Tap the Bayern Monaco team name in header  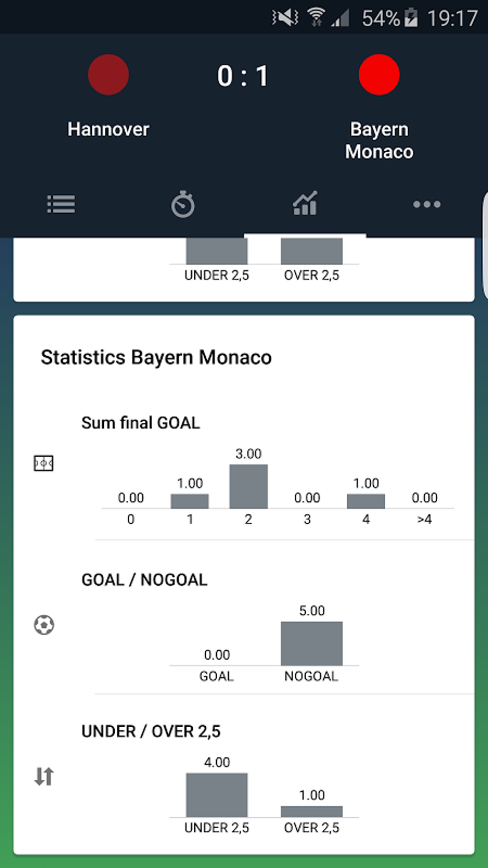pos(379,140)
